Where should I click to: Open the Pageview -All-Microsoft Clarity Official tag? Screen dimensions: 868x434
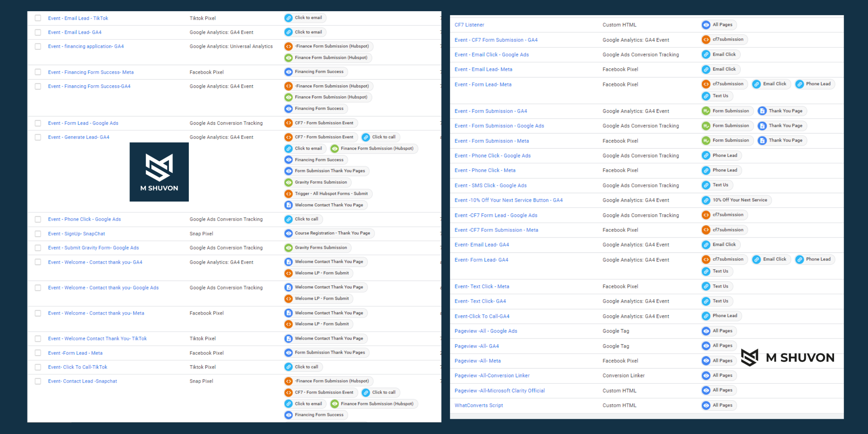click(x=499, y=391)
